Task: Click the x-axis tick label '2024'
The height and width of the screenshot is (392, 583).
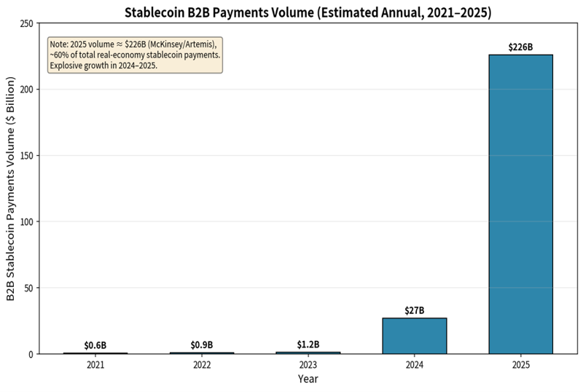Action: click(414, 365)
